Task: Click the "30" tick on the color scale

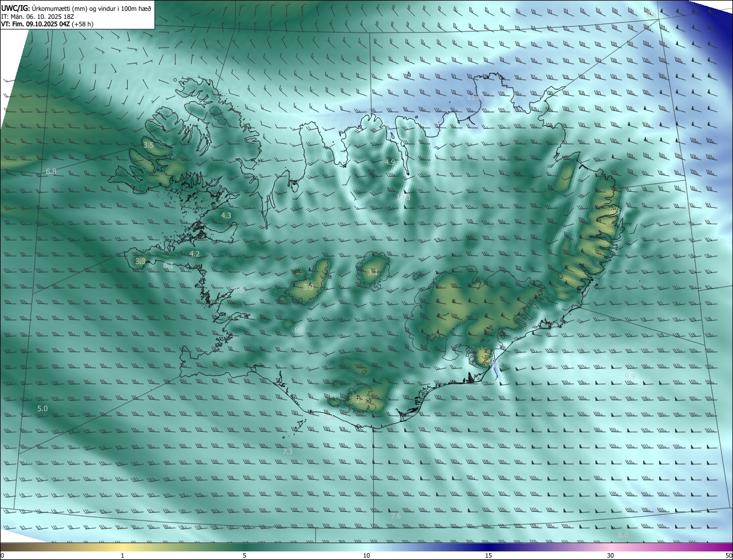Action: coord(610,555)
